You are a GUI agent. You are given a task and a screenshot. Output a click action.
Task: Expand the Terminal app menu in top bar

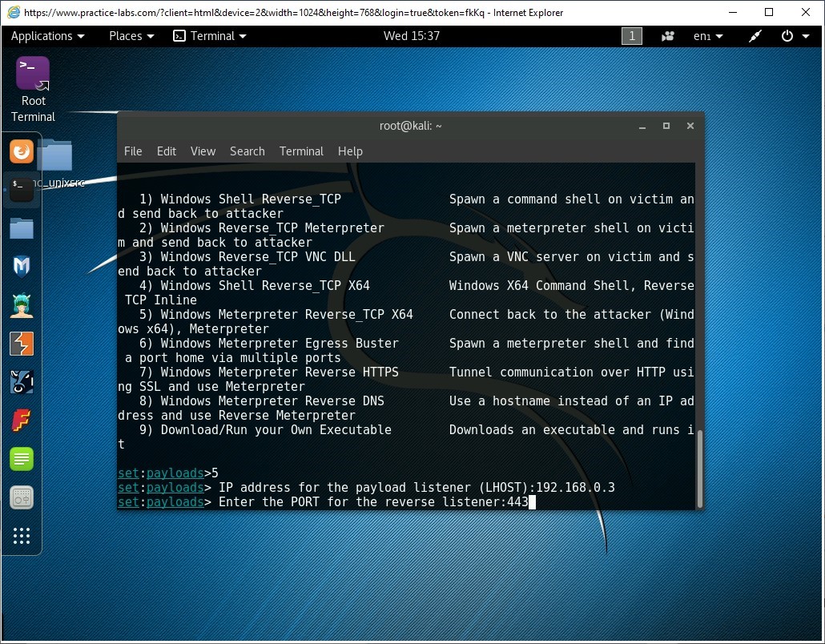[210, 36]
